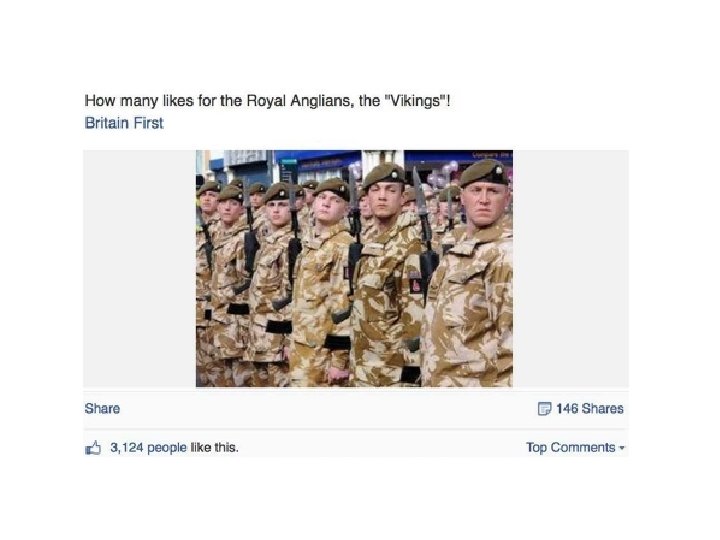Image resolution: width=720 pixels, height=540 pixels.
Task: Click the red badge on the soldier's sleeve
Action: (415, 285)
